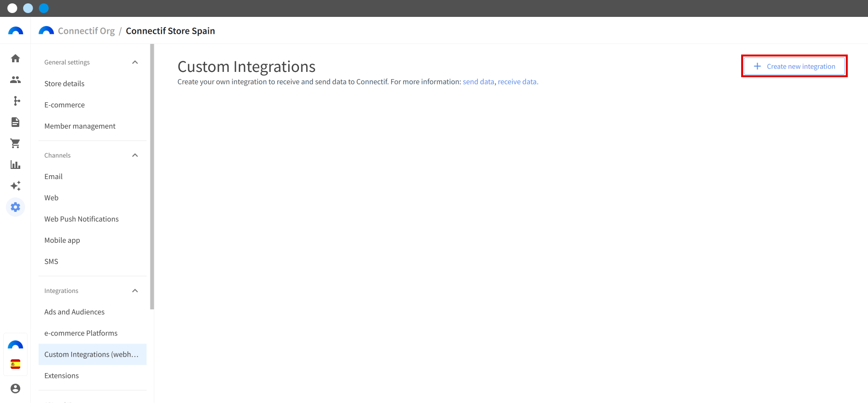Open Extensions in the Integrations section

tap(93, 376)
